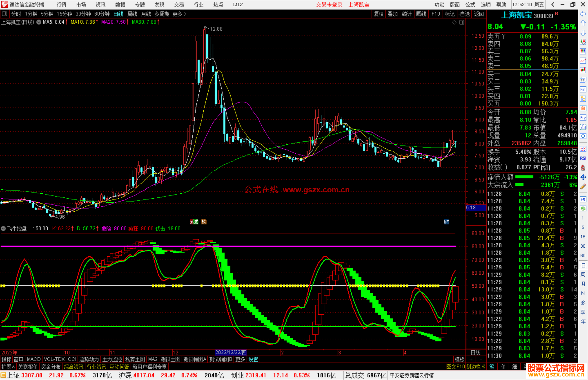Switch to the 分时 intraday tab
This screenshot has height=380, width=588.
click(16, 14)
